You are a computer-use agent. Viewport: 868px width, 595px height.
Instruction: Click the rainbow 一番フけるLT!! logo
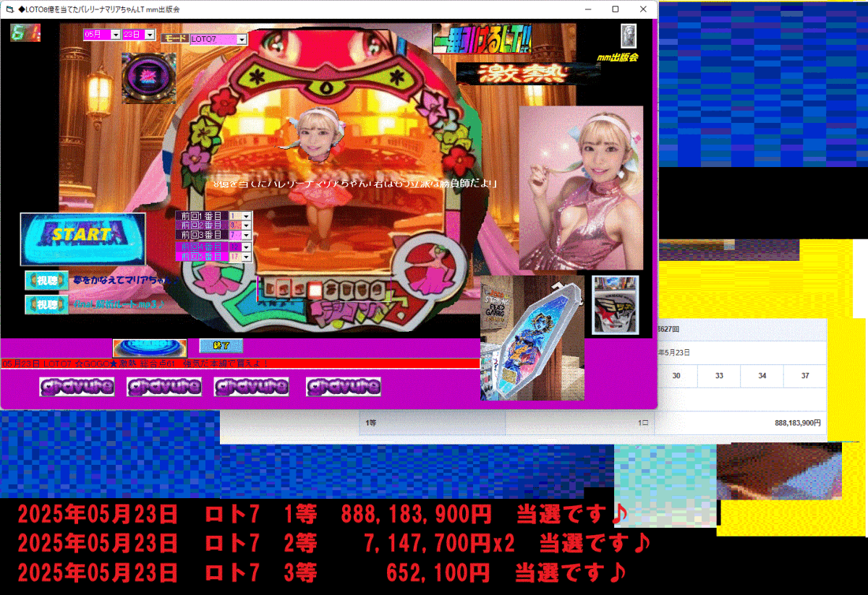482,39
